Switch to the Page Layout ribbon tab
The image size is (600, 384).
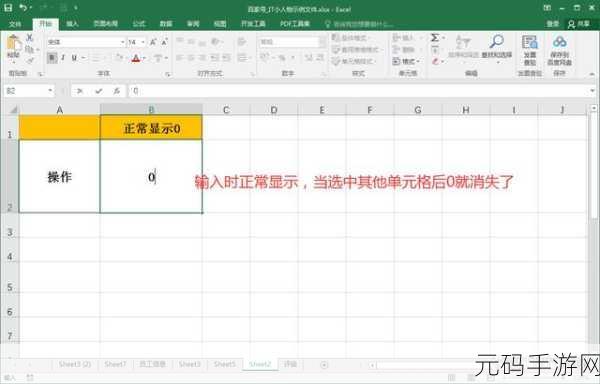pos(106,24)
